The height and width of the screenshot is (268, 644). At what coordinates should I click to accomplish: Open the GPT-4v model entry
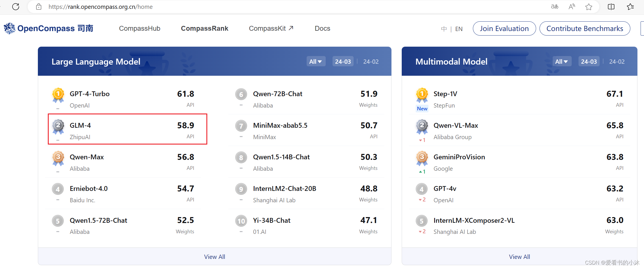coord(519,193)
